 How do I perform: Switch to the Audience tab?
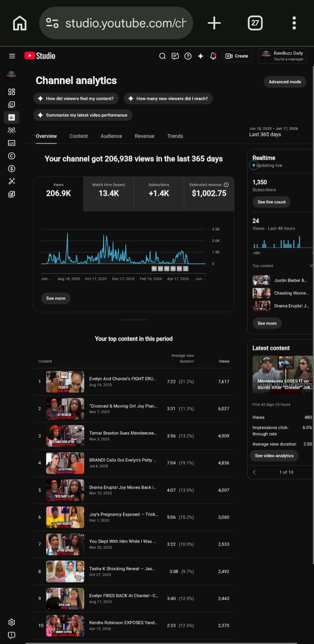click(x=111, y=136)
